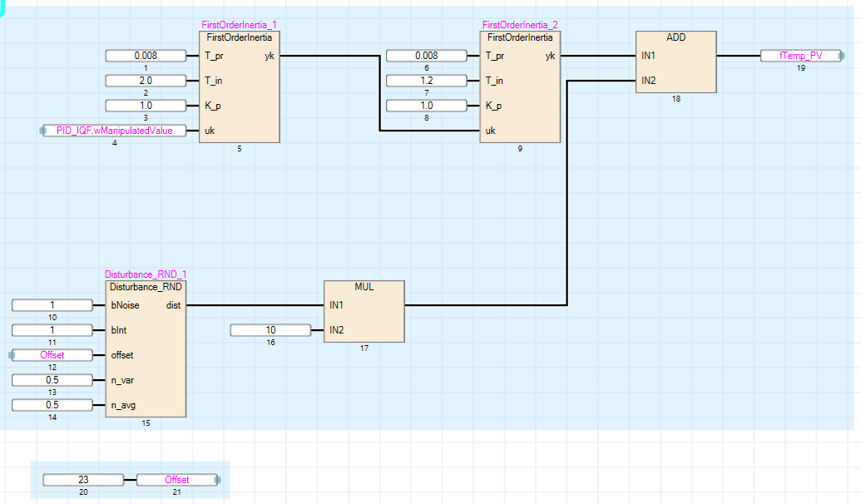The height and width of the screenshot is (504, 861).
Task: Select the FirstOrderInertia_2 instance name label
Action: coord(519,26)
